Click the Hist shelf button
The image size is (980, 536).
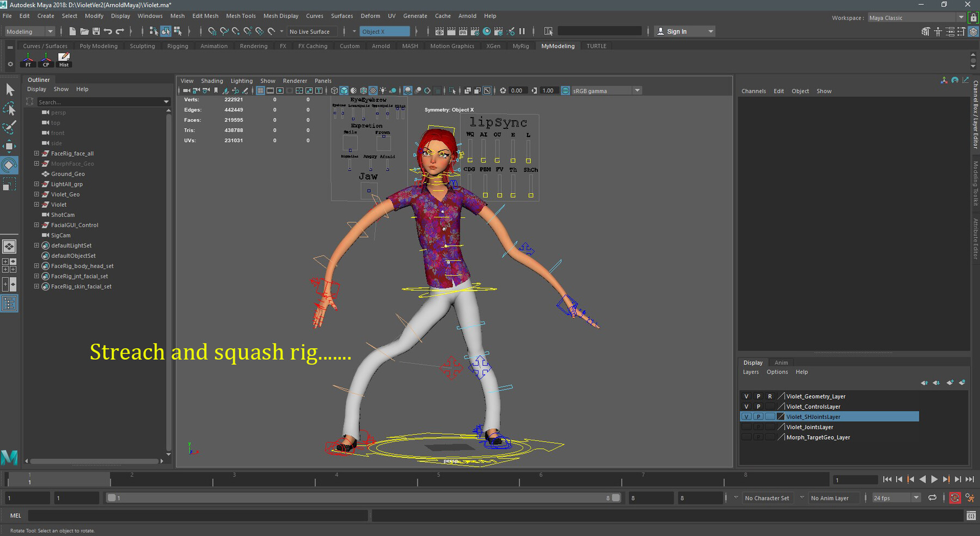64,60
